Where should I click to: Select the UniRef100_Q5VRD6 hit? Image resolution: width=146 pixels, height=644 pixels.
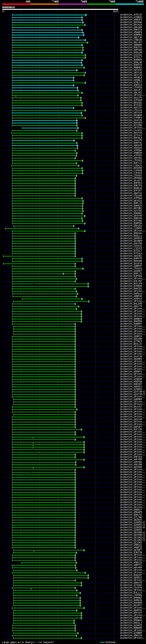coord(131,178)
